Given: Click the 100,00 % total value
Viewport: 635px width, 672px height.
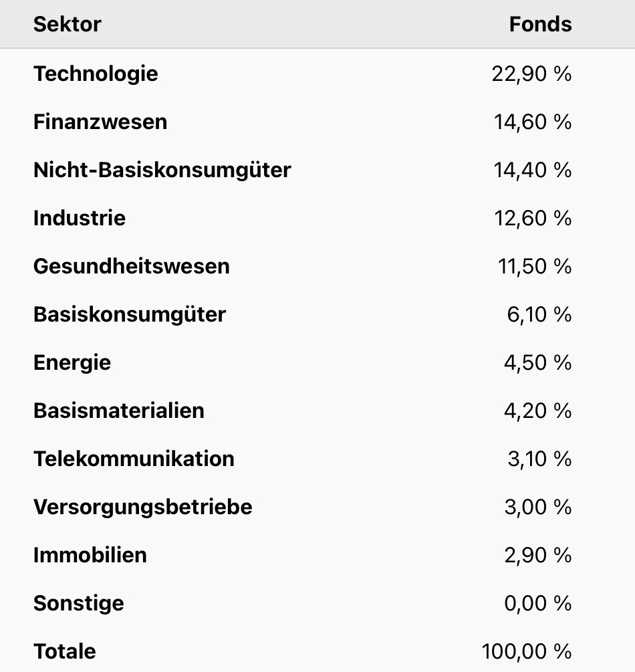Looking at the screenshot, I should pos(526,651).
